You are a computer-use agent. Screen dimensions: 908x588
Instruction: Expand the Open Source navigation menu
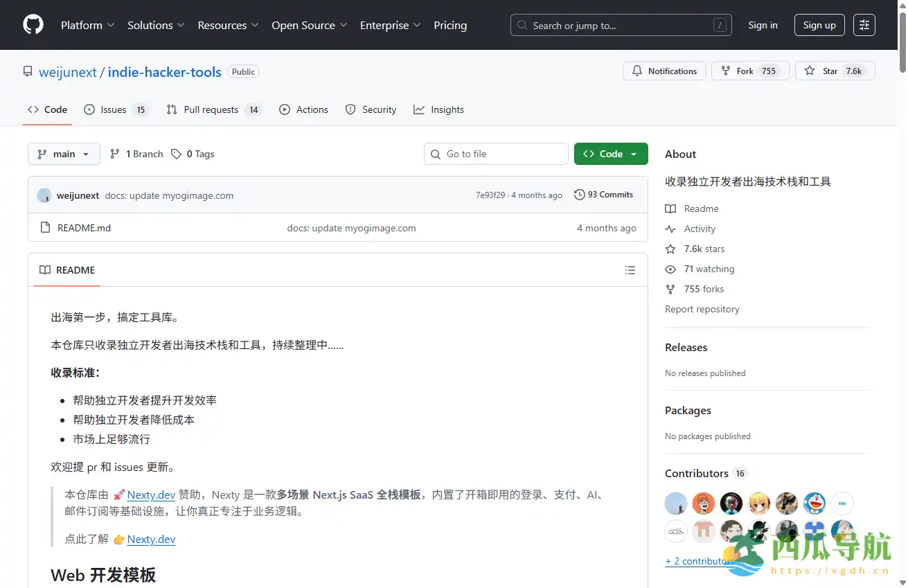tap(309, 25)
